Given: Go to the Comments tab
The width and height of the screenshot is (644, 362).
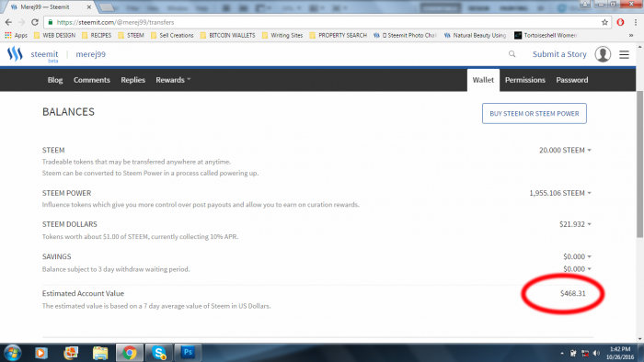Looking at the screenshot, I should click(92, 80).
